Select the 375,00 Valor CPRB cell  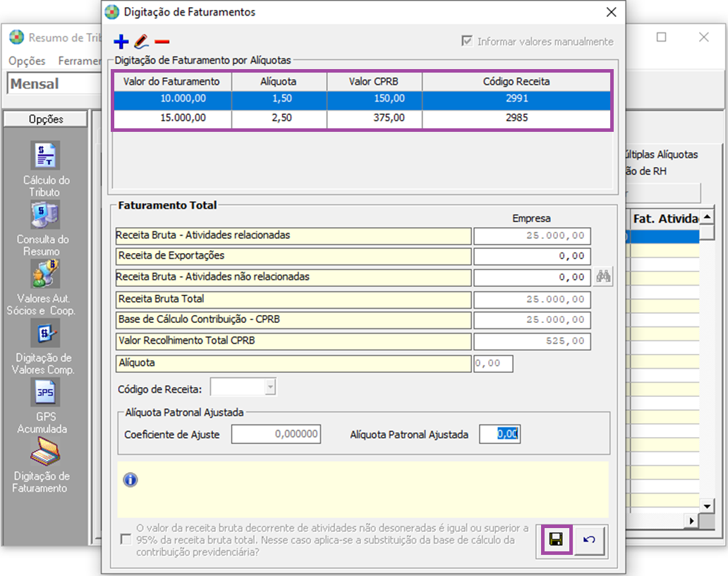pos(374,118)
